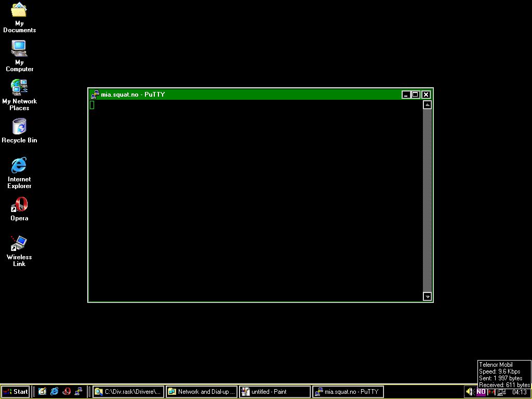Select the Wireless Link desktop shortcut
The width and height of the screenshot is (532, 399).
click(19, 251)
